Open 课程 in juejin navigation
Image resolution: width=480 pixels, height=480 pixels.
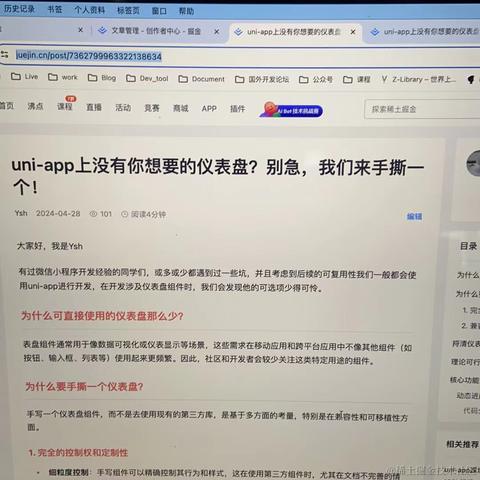65,107
